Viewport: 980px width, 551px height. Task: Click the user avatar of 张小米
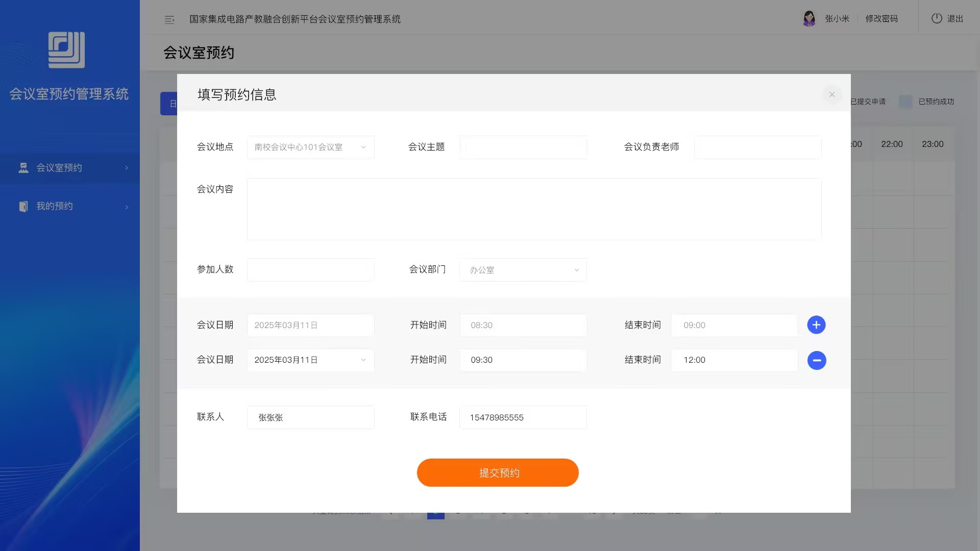[x=808, y=18]
